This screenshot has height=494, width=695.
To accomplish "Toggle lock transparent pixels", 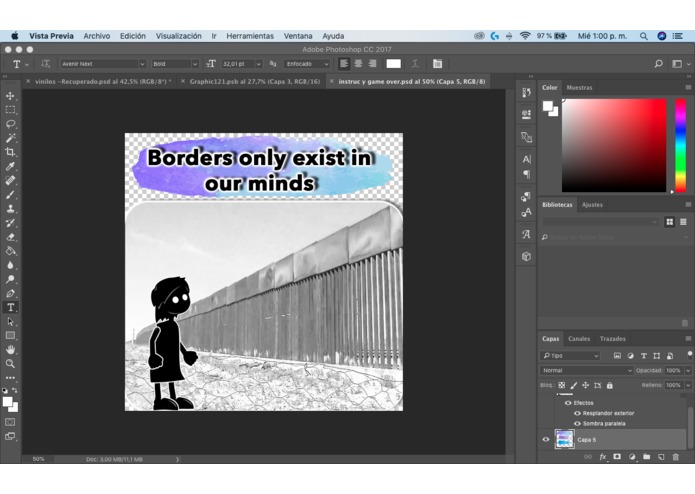I will (x=562, y=385).
